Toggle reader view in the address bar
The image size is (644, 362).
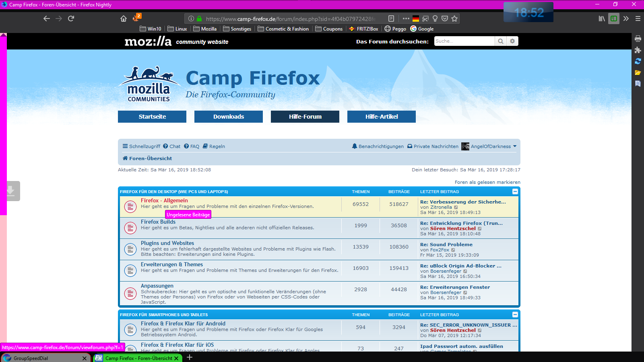click(x=391, y=19)
